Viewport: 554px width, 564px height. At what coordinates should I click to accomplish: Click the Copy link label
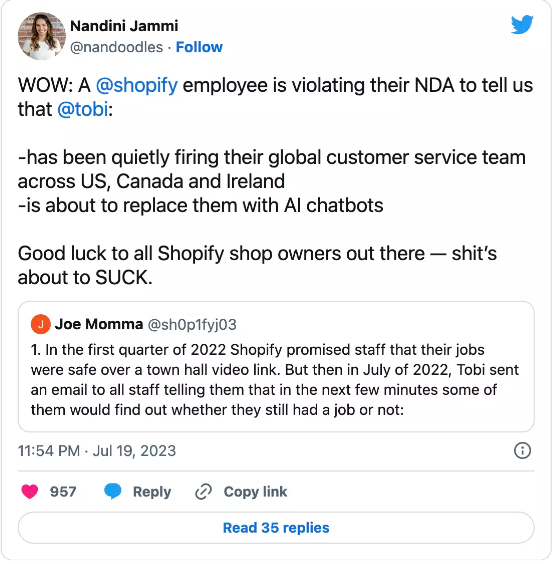click(x=255, y=492)
